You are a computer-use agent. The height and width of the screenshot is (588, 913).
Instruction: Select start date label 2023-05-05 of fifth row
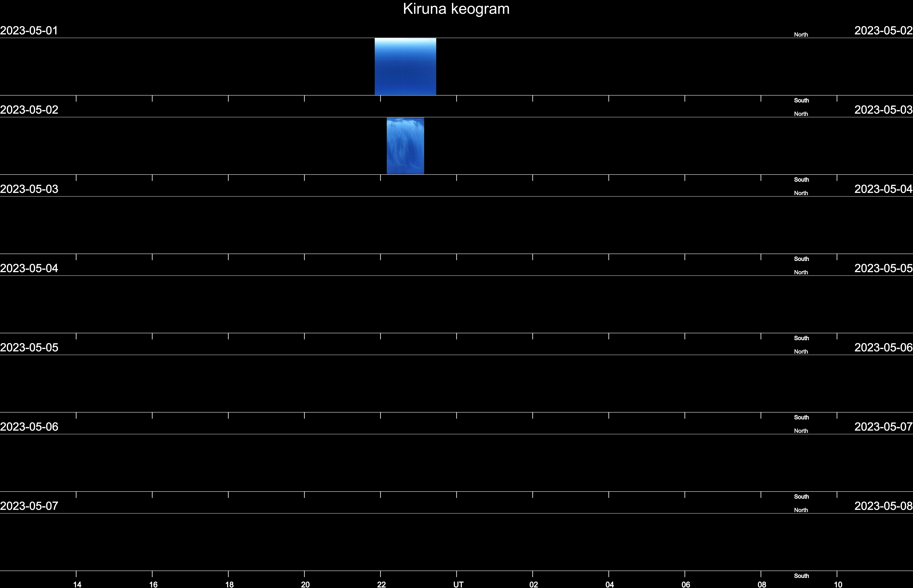pyautogui.click(x=29, y=347)
